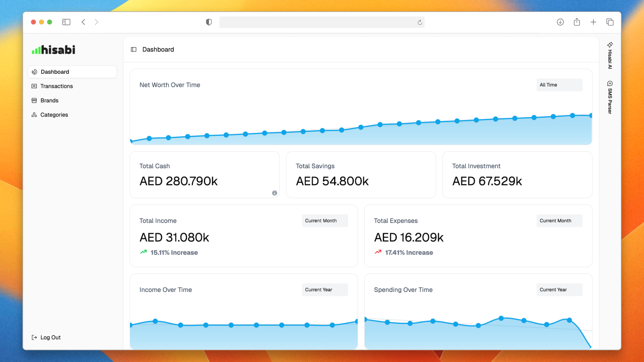
Task: Click Safari privacy shield icon
Action: click(209, 22)
